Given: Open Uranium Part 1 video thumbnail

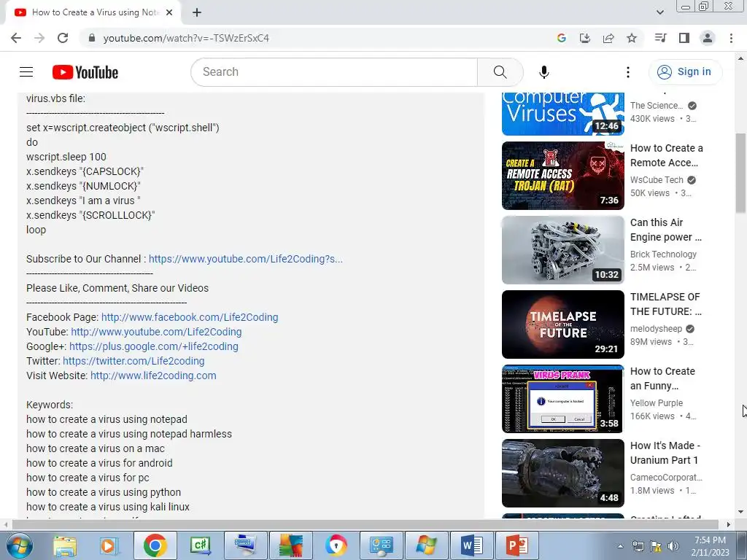Looking at the screenshot, I should tap(563, 472).
